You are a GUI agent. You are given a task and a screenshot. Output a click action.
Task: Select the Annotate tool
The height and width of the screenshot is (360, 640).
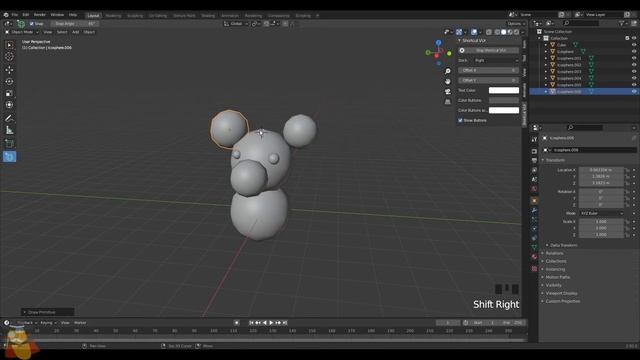[x=9, y=118]
